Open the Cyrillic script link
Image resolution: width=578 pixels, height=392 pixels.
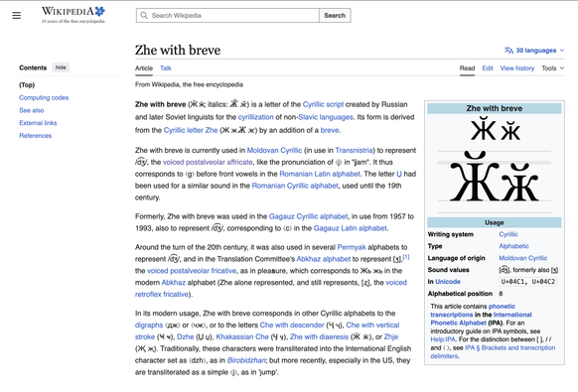[x=323, y=104]
